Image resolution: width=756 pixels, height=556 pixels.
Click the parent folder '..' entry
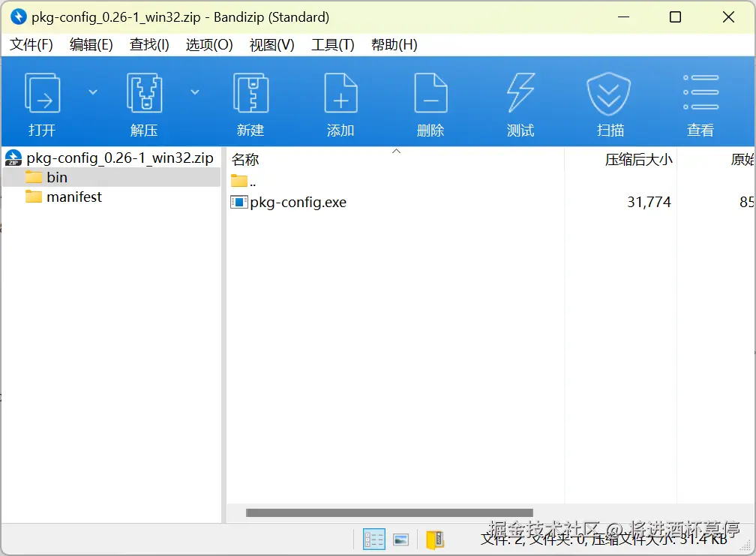[244, 182]
